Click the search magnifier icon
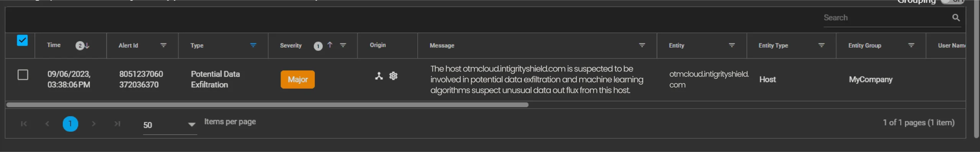The width and height of the screenshot is (980, 152). click(955, 18)
